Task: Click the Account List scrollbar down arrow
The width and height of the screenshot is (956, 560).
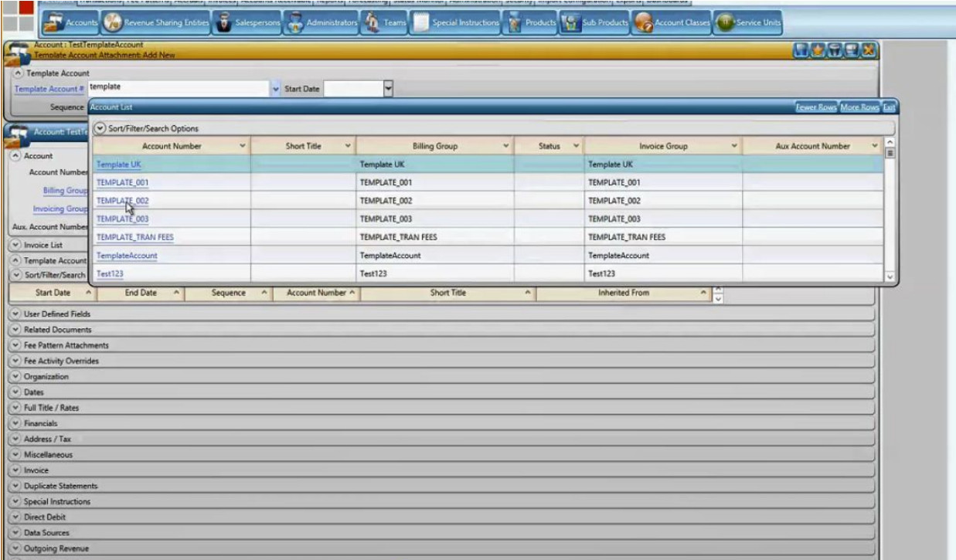Action: [x=889, y=276]
